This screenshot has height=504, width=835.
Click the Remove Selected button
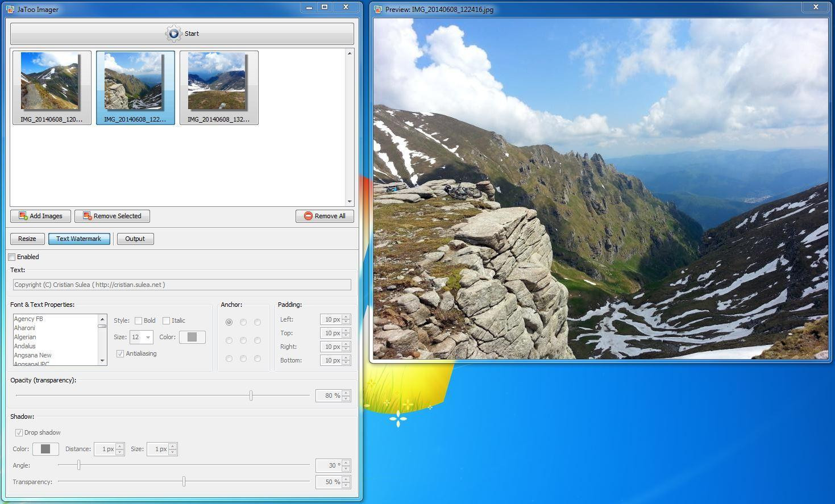pos(112,216)
